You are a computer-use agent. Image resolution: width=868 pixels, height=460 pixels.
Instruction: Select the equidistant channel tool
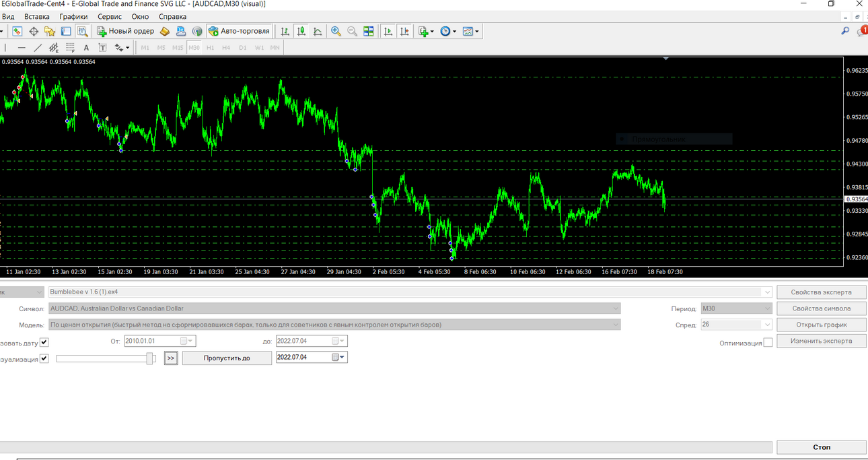tap(54, 48)
